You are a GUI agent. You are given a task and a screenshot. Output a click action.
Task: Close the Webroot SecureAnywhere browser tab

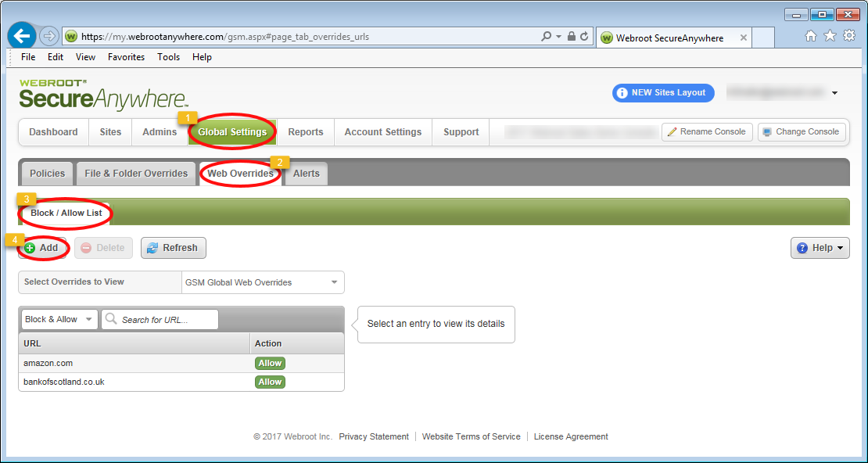pos(744,38)
